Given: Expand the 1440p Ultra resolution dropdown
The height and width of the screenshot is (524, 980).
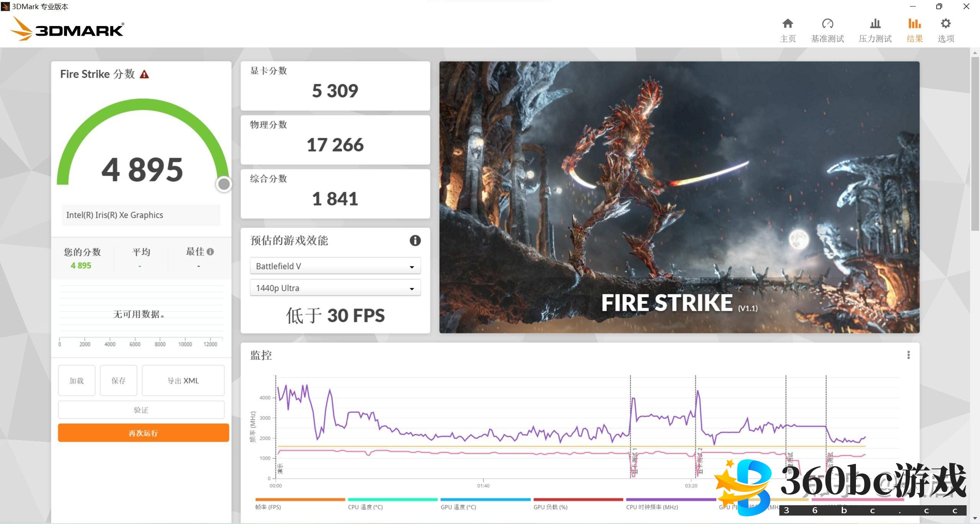Looking at the screenshot, I should point(335,288).
